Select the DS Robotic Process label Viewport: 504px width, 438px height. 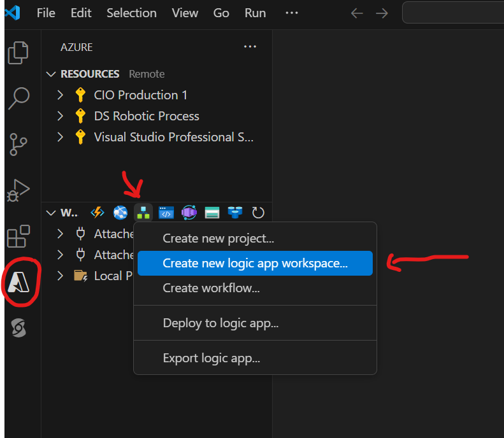click(x=147, y=117)
